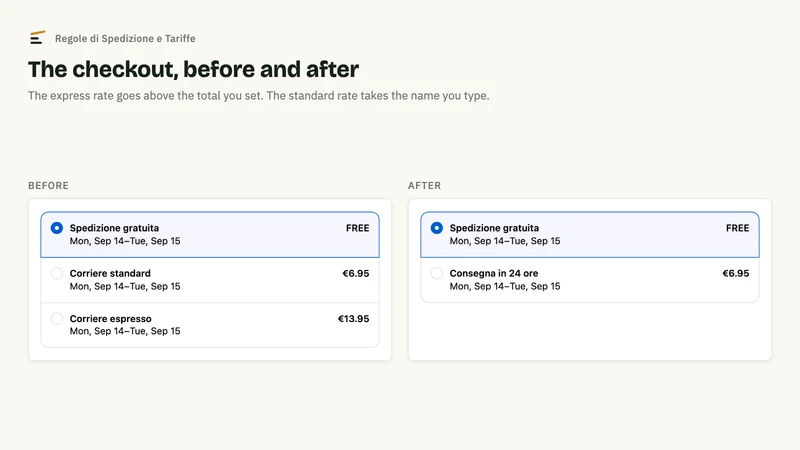
Task: Click the €6.95 price beside Consegna in 24 ore
Action: 736,273
